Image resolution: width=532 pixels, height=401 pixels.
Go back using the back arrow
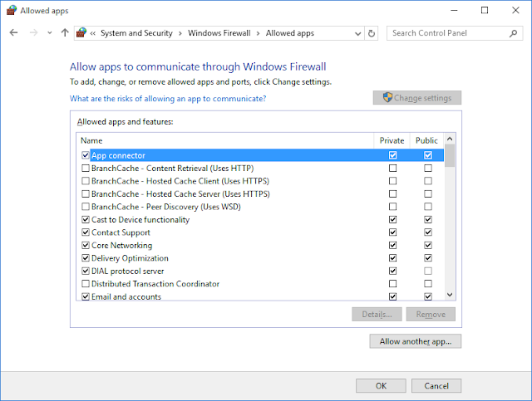pyautogui.click(x=13, y=33)
